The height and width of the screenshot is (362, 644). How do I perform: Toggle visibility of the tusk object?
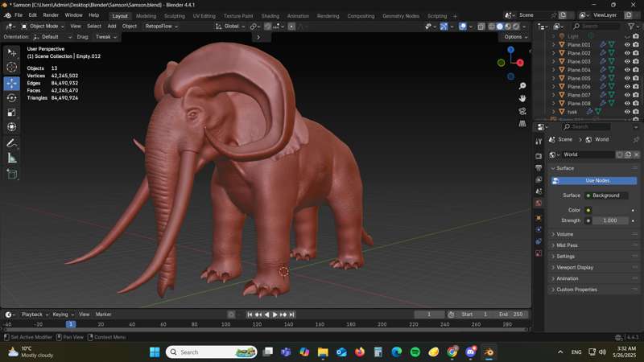[627, 112]
